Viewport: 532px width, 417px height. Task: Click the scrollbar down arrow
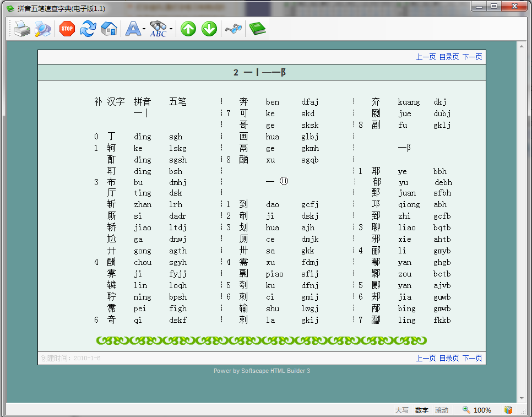522,398
